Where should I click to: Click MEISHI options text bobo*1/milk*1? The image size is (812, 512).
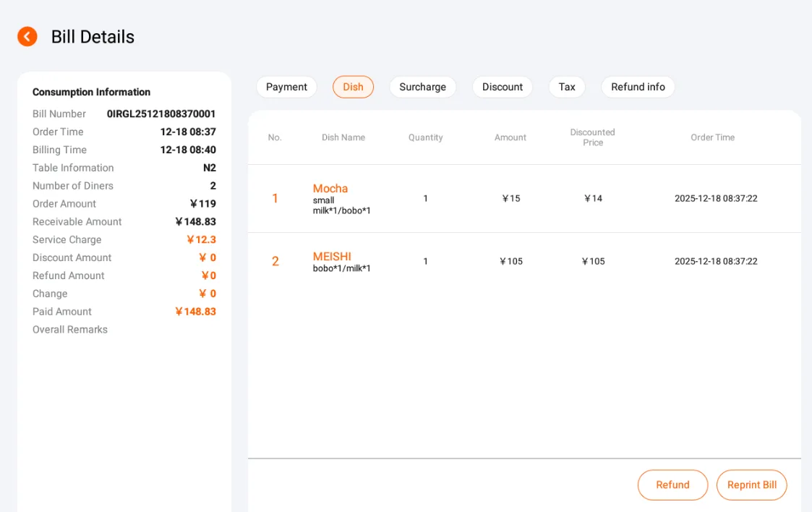[x=342, y=268]
